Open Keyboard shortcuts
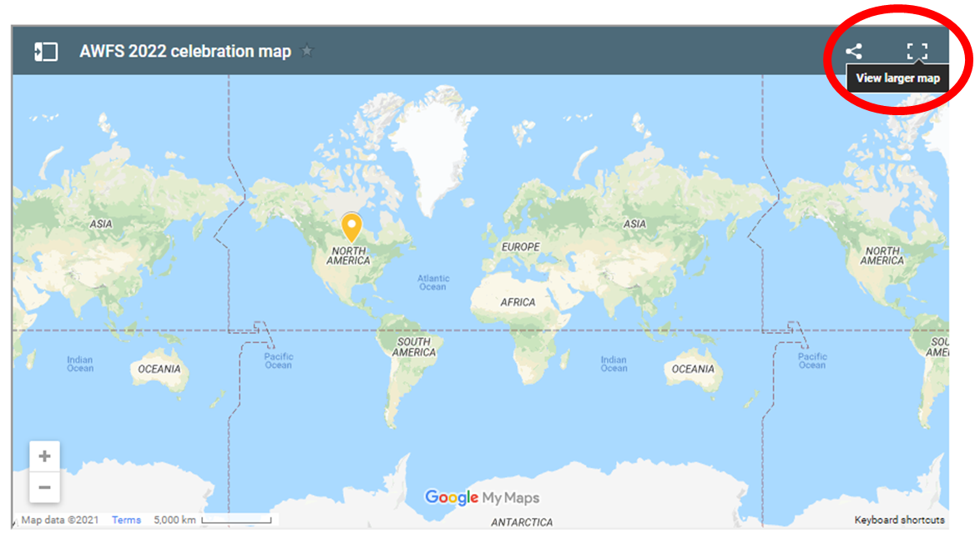980x544 pixels. [x=899, y=520]
